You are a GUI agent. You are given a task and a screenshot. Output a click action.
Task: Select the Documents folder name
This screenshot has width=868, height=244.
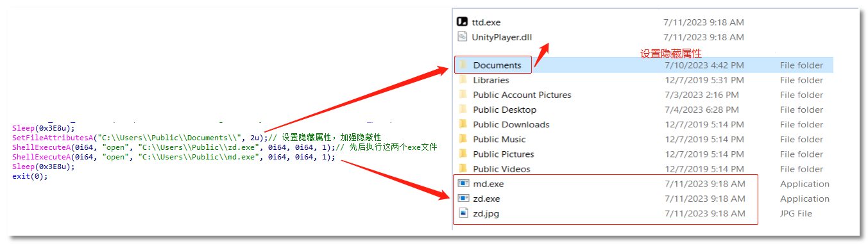pos(497,65)
